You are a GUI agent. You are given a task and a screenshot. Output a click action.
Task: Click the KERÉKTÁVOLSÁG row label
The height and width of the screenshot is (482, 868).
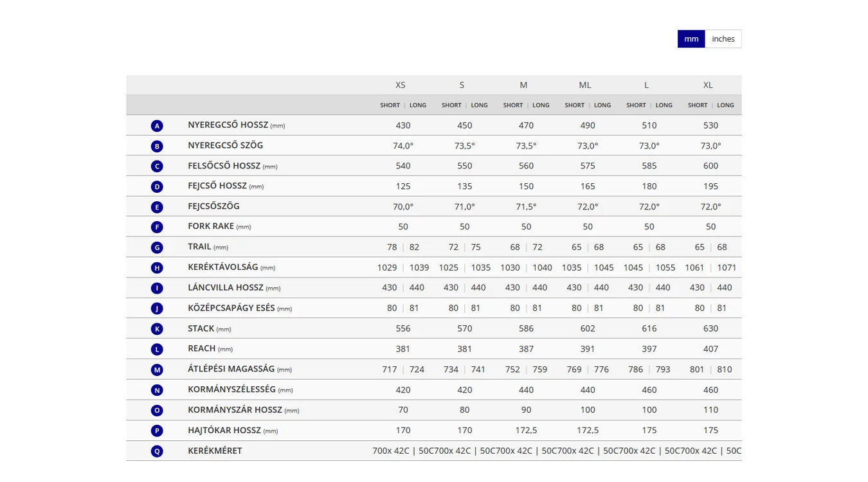pos(231,267)
